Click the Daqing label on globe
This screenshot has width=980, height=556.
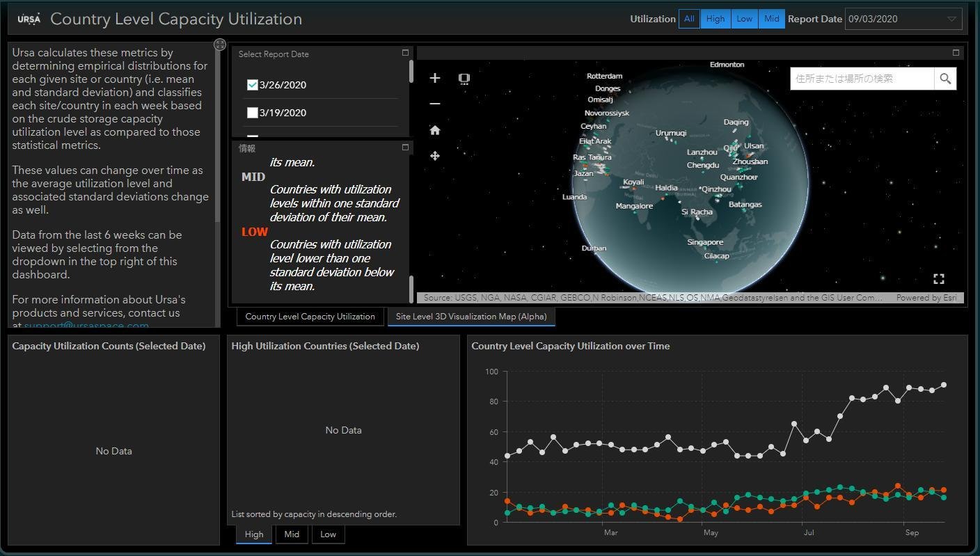[x=736, y=122]
